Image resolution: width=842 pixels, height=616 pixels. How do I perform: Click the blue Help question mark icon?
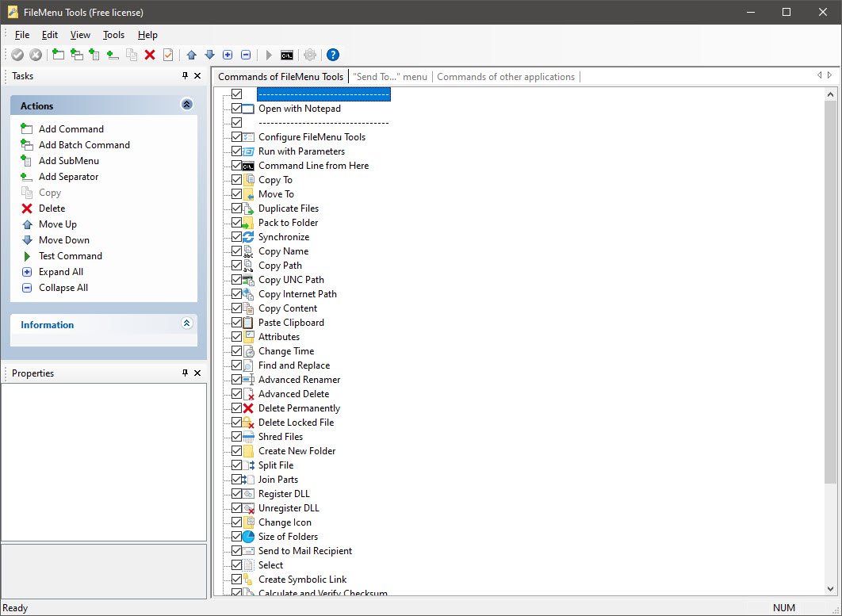click(333, 55)
